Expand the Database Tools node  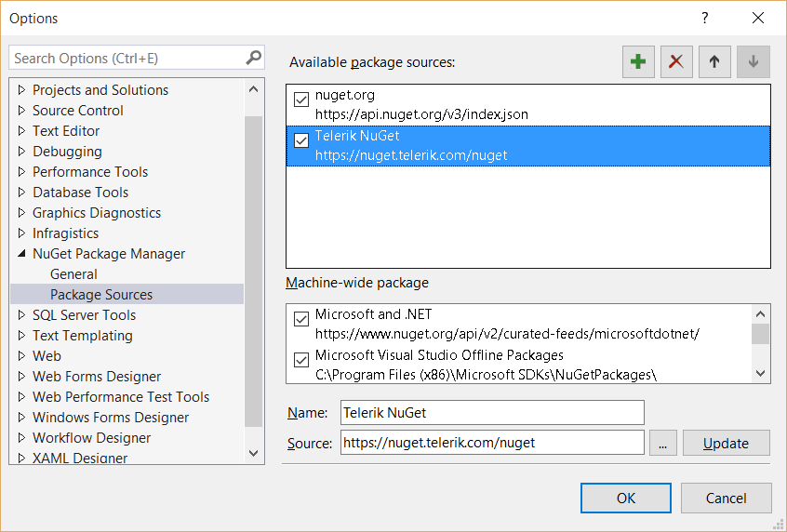(21, 193)
